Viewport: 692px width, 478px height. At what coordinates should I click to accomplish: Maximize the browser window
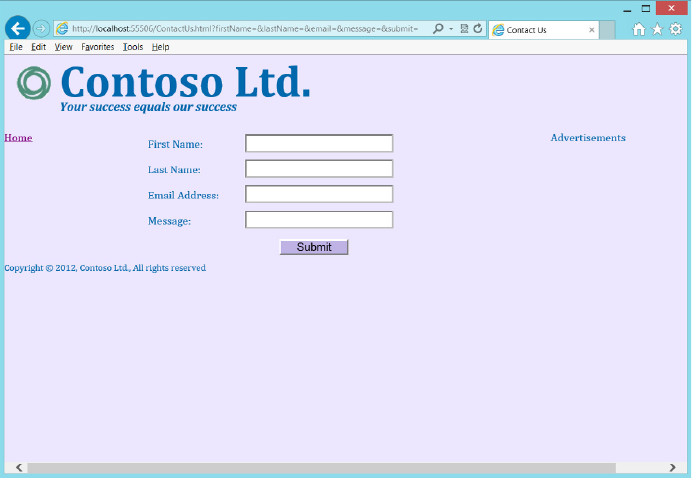tap(646, 8)
